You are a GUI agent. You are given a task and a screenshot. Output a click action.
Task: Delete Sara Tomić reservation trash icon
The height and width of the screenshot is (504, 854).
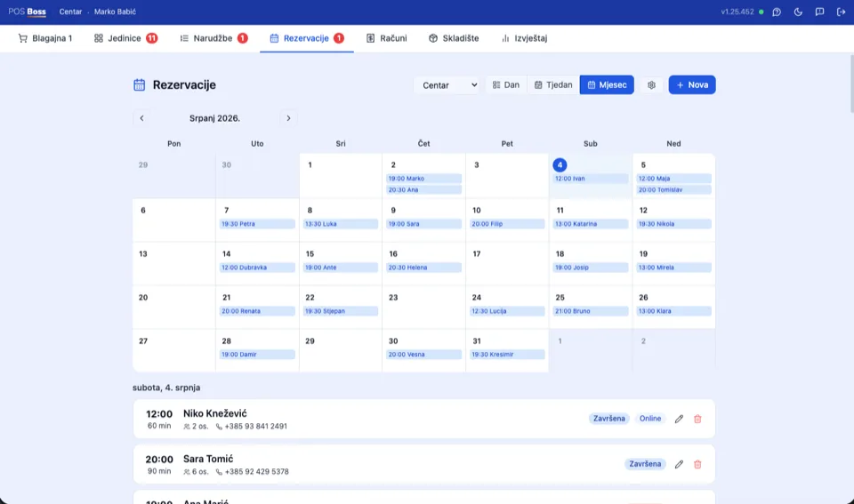tap(697, 464)
